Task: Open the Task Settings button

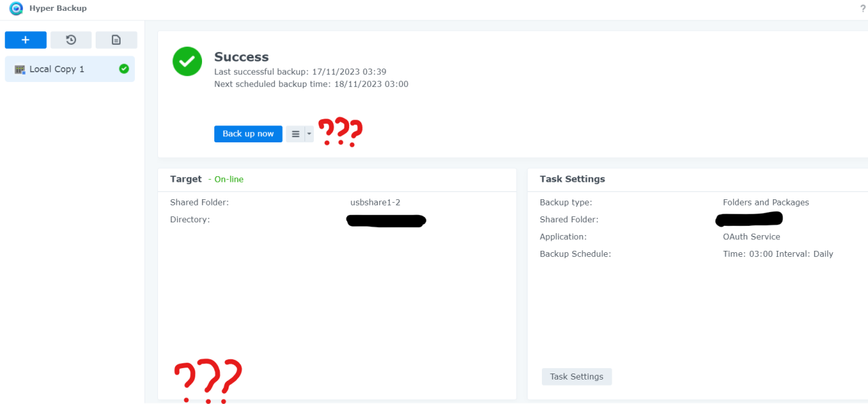Action: click(x=576, y=376)
